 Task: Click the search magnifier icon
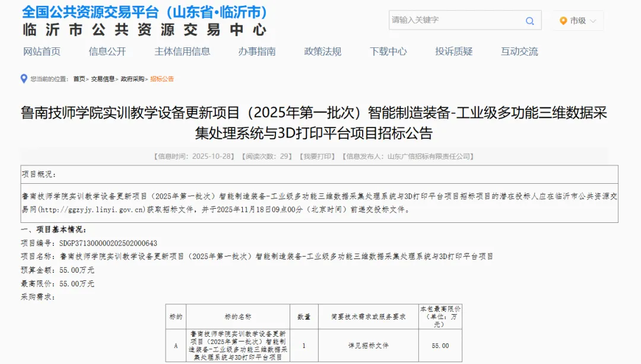click(x=530, y=21)
